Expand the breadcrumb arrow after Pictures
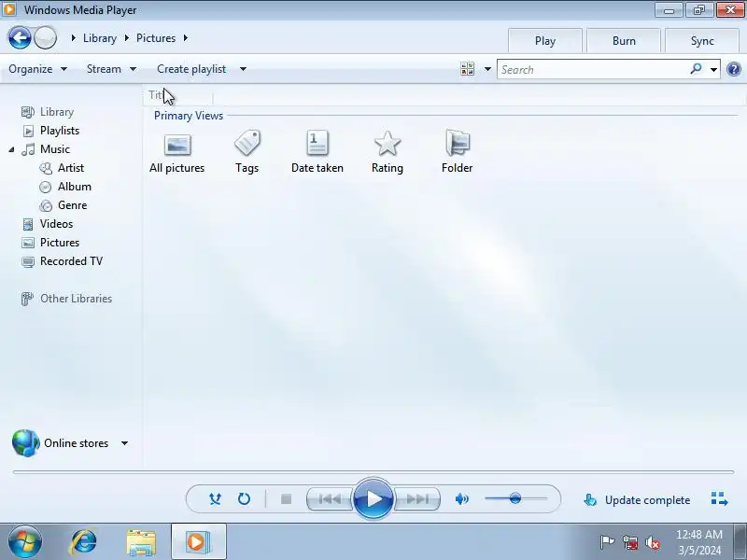This screenshot has width=747, height=560. click(185, 37)
